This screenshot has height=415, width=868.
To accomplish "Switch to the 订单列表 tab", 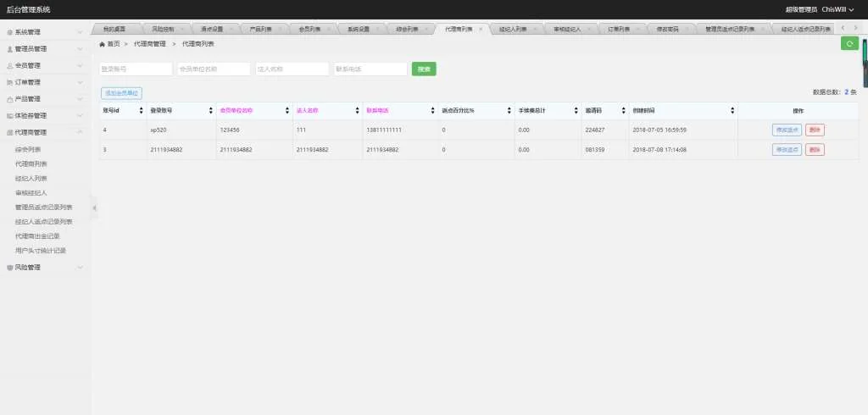I will (x=620, y=29).
